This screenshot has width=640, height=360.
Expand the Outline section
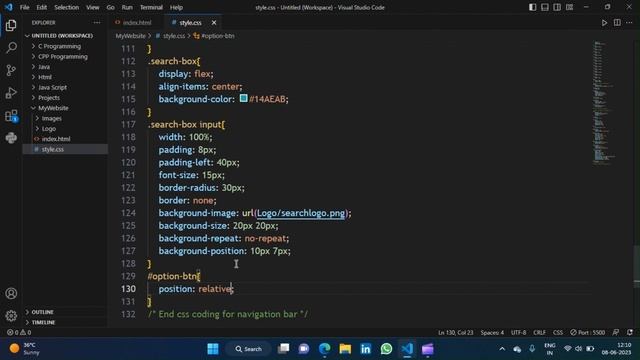(42, 312)
